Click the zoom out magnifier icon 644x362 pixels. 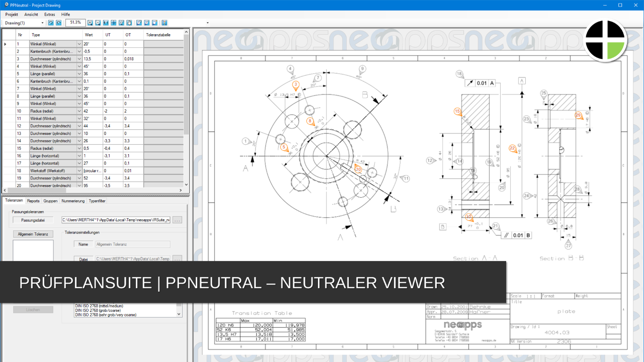tap(98, 23)
